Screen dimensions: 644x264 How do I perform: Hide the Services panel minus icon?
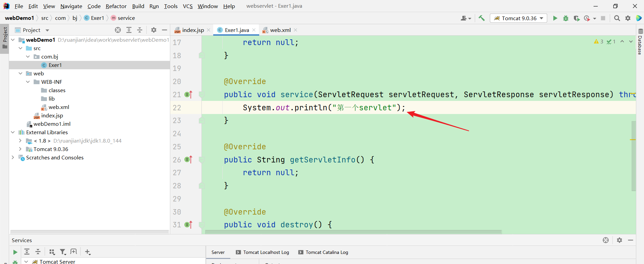[631, 240]
